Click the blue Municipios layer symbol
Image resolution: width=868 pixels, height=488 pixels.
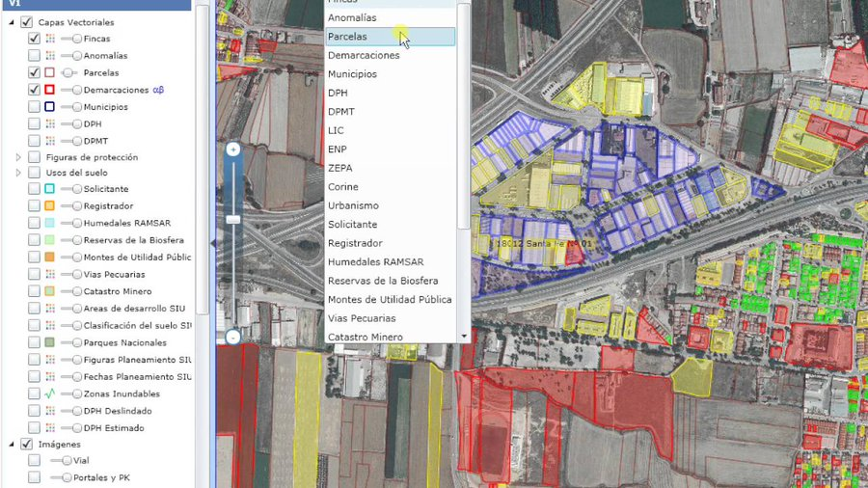click(50, 107)
